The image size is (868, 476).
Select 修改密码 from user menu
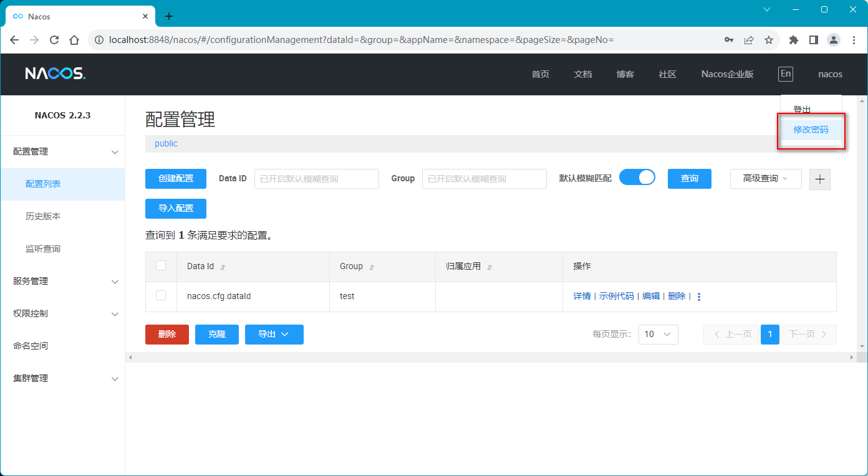811,130
